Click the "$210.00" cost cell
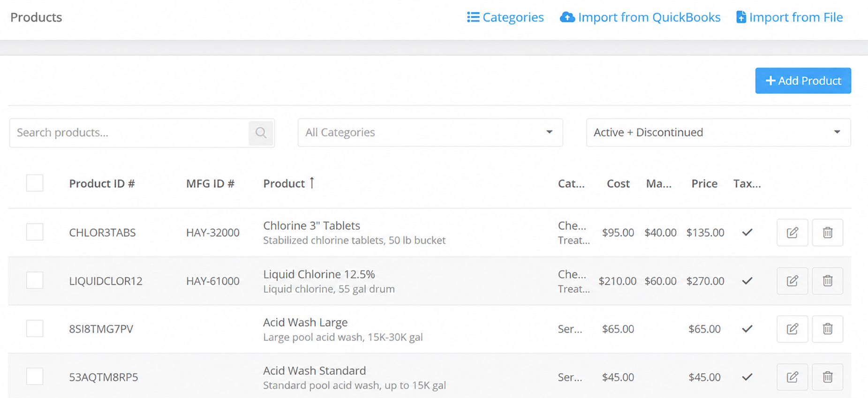The image size is (868, 398). [618, 281]
